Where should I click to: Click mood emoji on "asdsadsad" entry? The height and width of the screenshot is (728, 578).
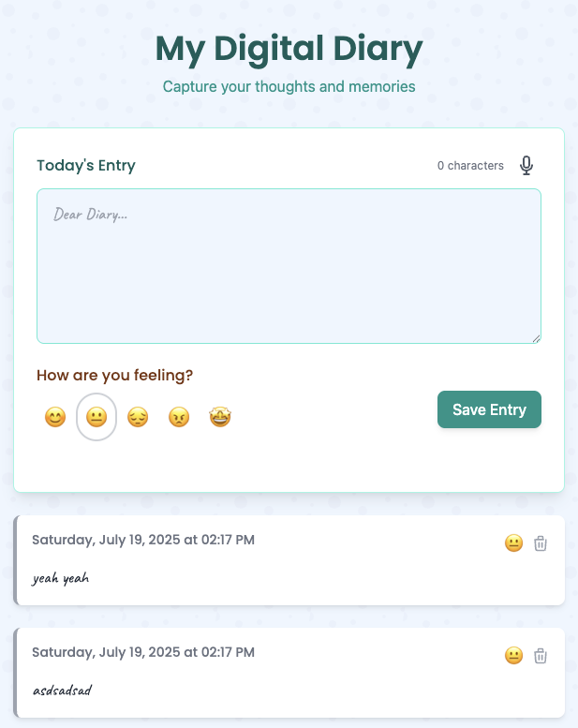513,656
